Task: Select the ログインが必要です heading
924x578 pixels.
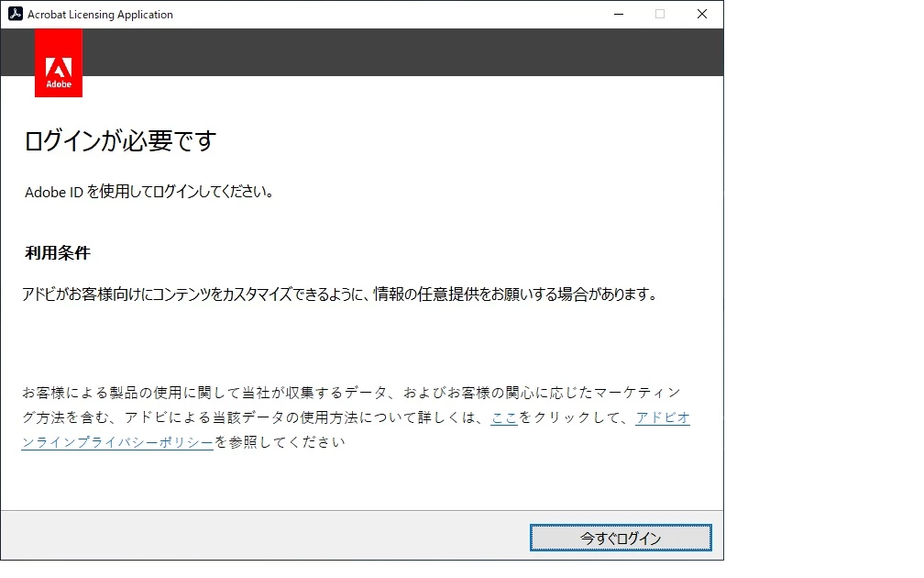Action: [x=120, y=141]
